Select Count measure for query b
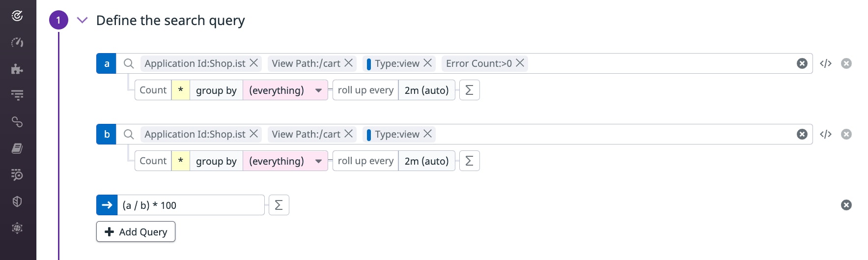868x260 pixels. [x=153, y=161]
